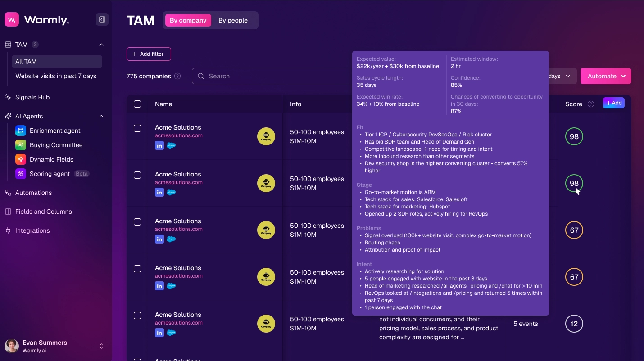Click Salesforce icon in the score 12 row
The image size is (644, 361).
click(x=171, y=333)
